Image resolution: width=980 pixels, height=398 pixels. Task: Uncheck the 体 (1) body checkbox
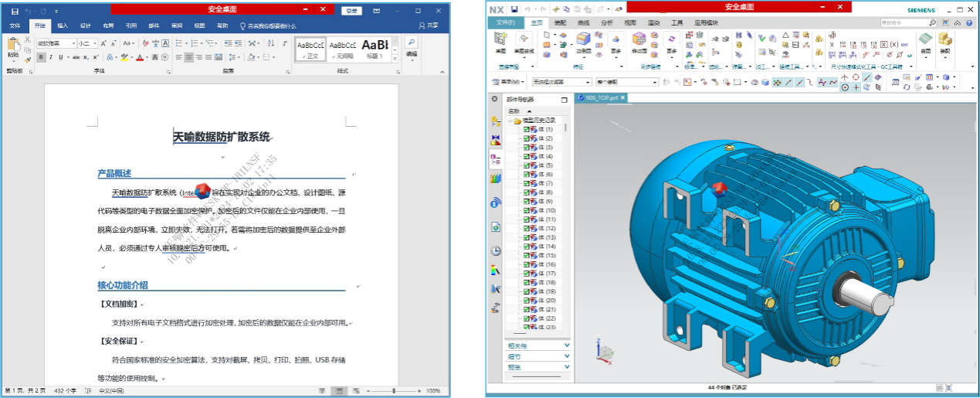pyautogui.click(x=527, y=129)
